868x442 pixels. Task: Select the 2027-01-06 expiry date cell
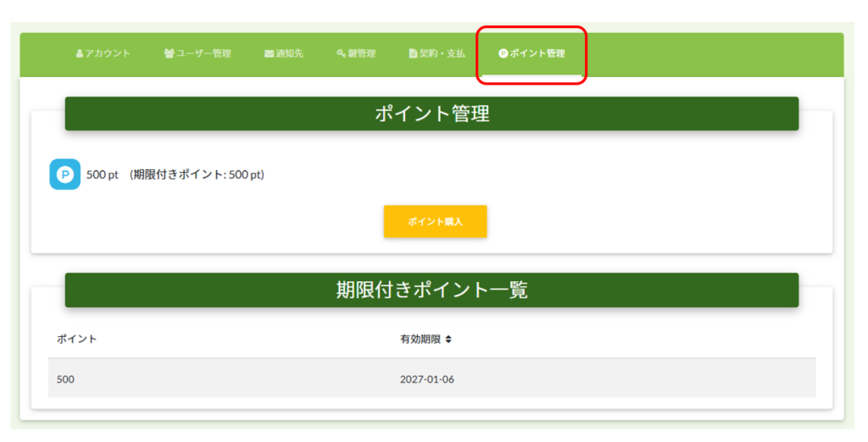[x=427, y=379]
